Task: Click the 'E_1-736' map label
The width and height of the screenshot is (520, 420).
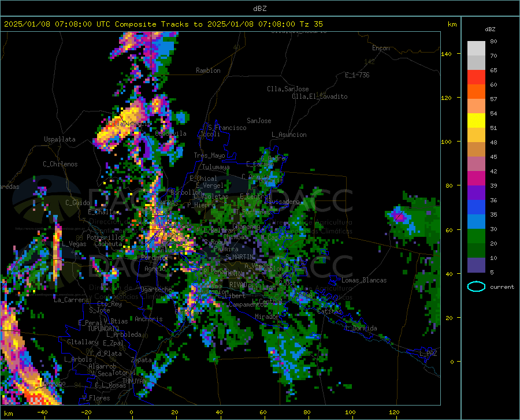Action: tap(357, 75)
